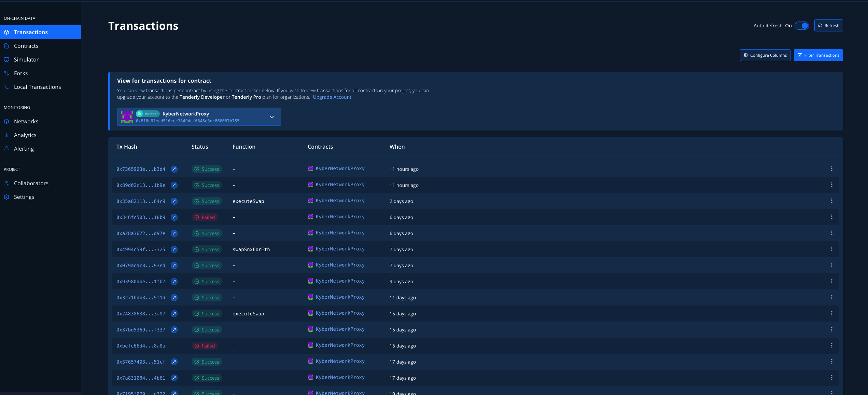Open Forks in the sidebar
Viewport: 868px width, 395px height.
pos(40,73)
